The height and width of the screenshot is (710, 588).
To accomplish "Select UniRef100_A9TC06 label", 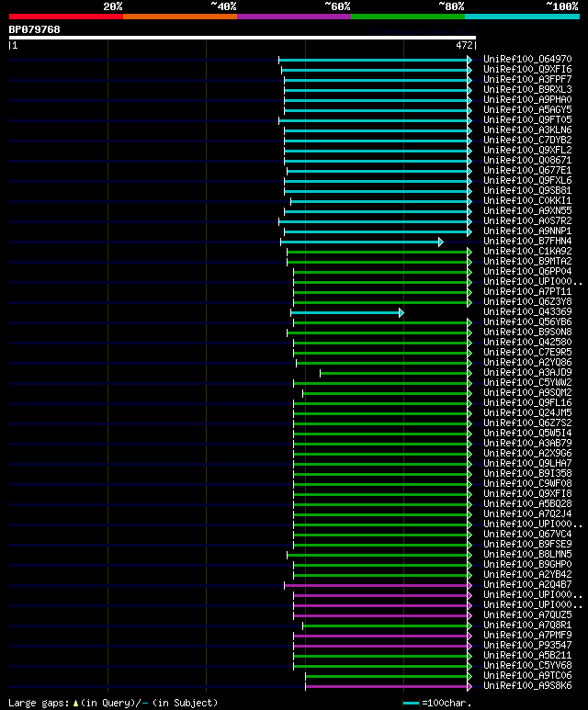I will click(527, 676).
